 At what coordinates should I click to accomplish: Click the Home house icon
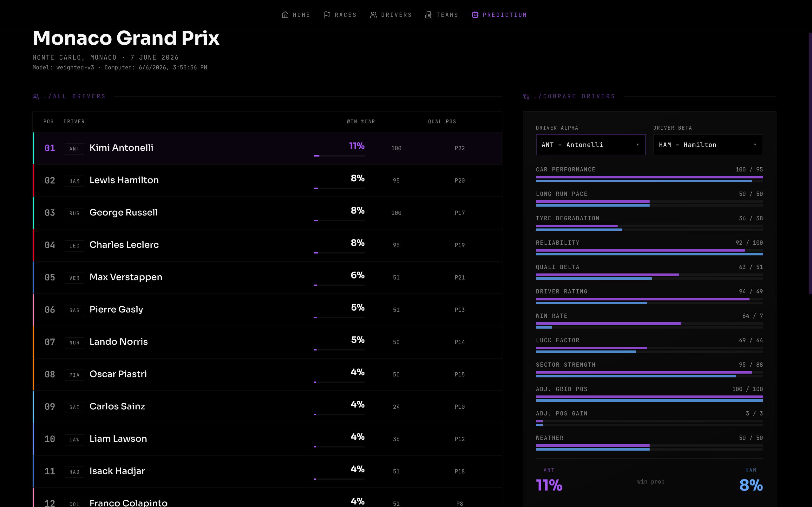click(285, 15)
